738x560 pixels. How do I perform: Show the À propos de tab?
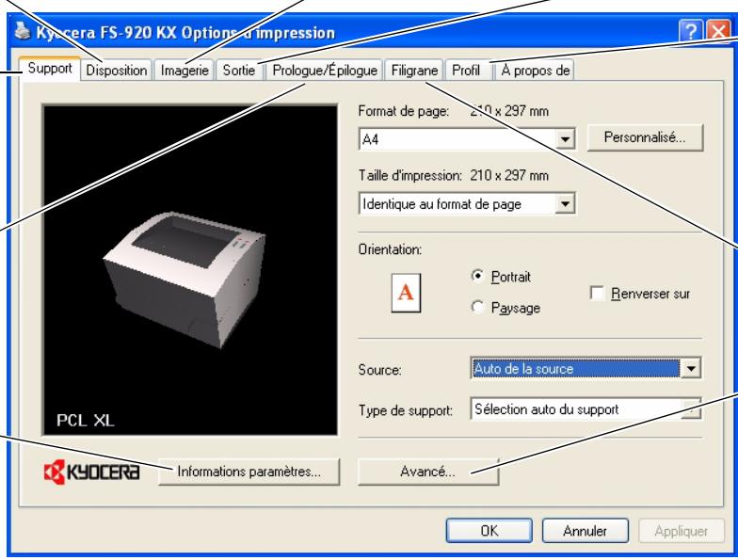click(535, 71)
